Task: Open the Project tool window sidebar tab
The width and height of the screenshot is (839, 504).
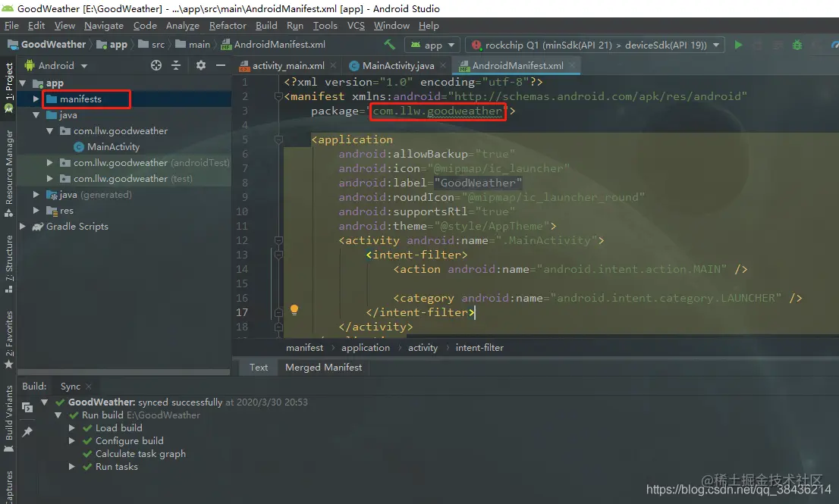Action: pos(9,86)
